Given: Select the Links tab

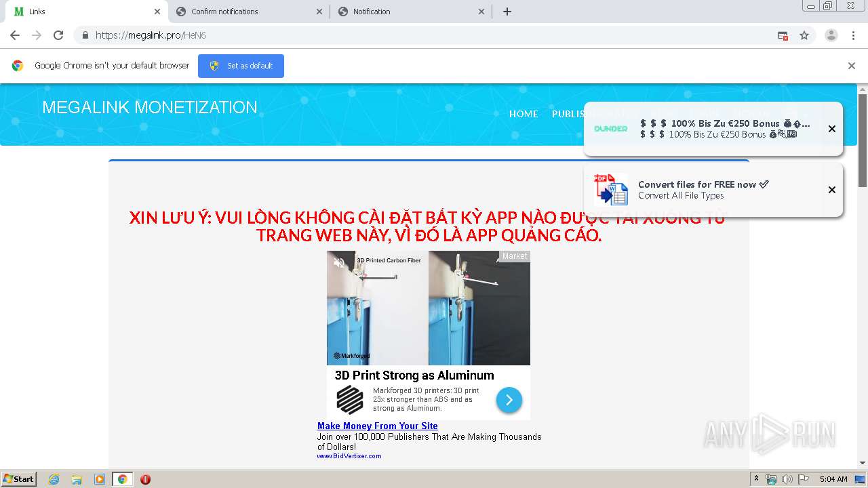Looking at the screenshot, I should 87,12.
